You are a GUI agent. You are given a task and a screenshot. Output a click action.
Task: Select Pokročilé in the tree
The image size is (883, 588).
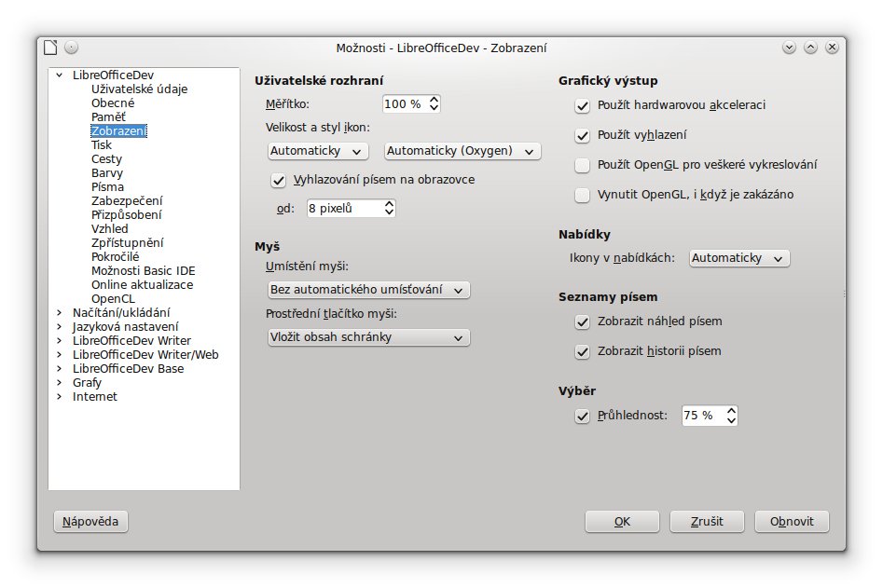point(115,256)
